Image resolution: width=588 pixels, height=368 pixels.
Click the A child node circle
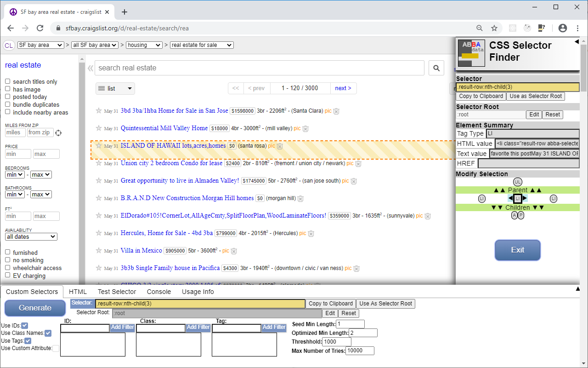(x=514, y=215)
